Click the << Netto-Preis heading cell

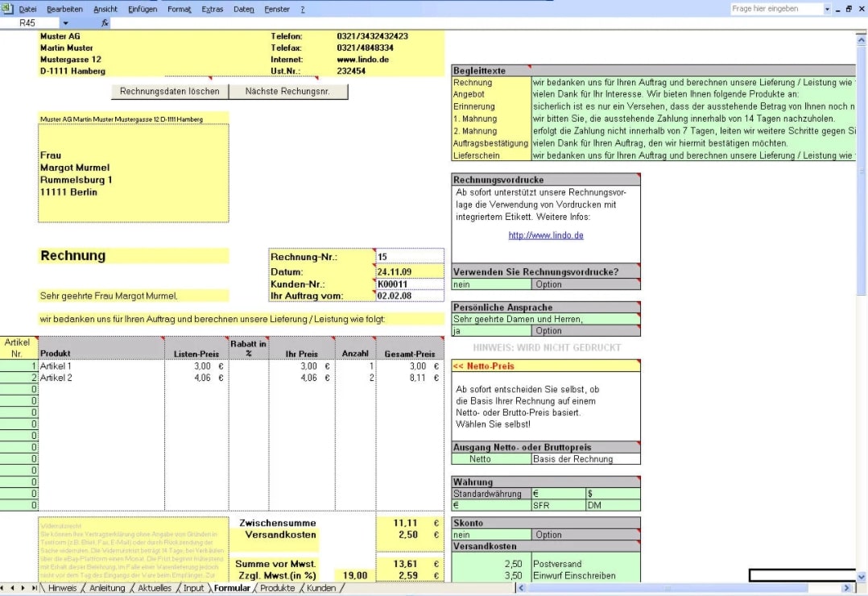pyautogui.click(x=546, y=366)
